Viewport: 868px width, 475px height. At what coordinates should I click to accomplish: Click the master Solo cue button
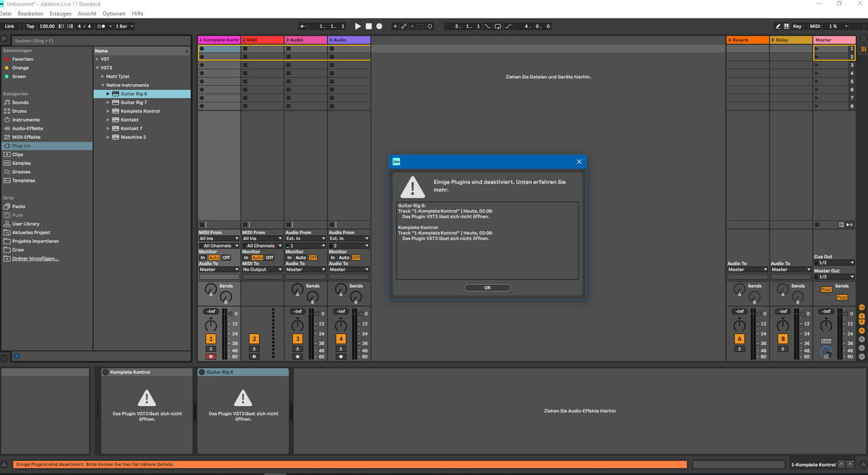point(826,341)
